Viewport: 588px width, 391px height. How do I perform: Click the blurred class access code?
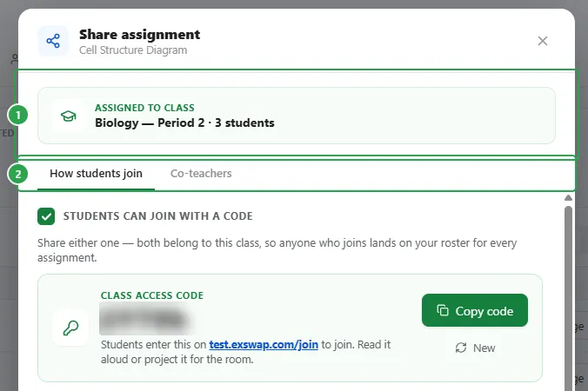coord(147,319)
